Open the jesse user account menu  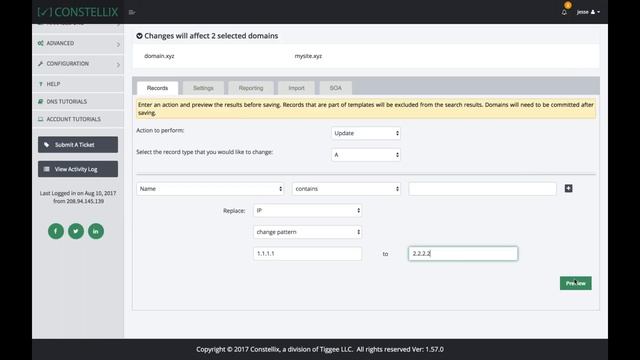tap(588, 12)
